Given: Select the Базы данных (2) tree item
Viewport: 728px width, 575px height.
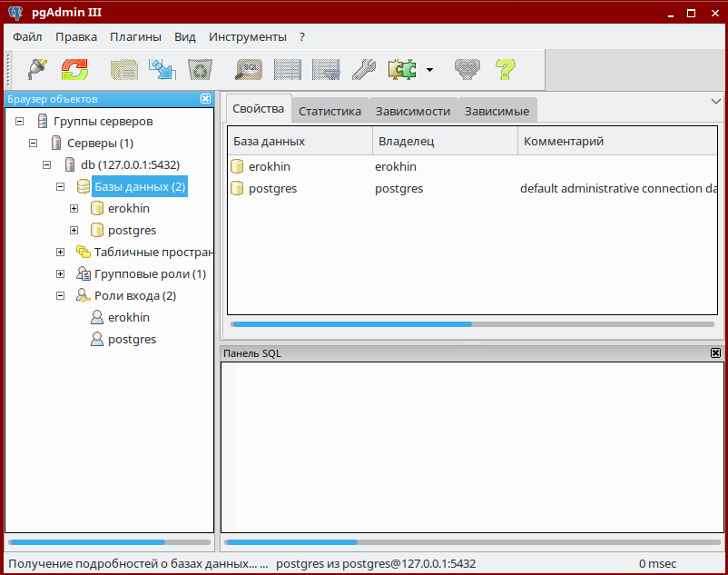Looking at the screenshot, I should click(x=140, y=187).
